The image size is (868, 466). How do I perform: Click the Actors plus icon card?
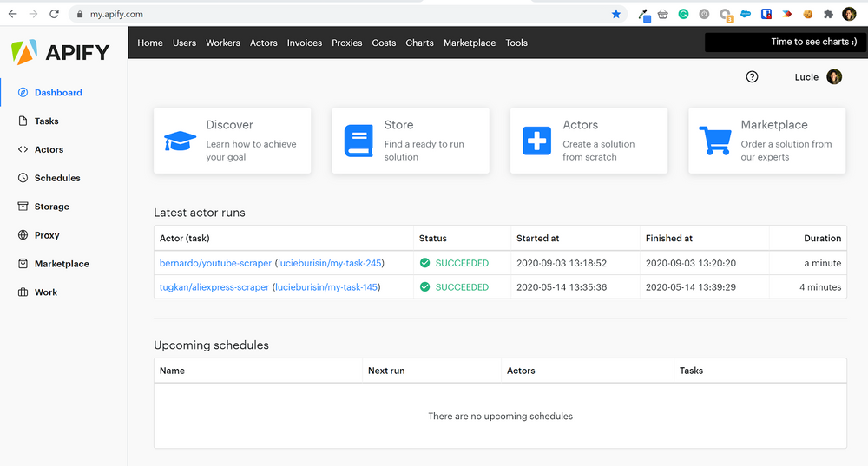pyautogui.click(x=536, y=140)
